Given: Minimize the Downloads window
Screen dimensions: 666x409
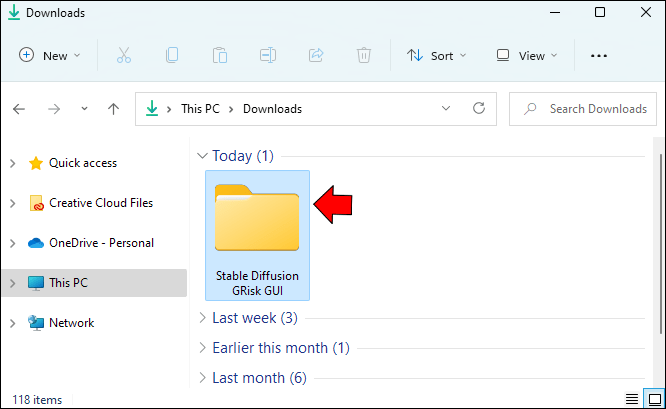Looking at the screenshot, I should click(x=555, y=12).
